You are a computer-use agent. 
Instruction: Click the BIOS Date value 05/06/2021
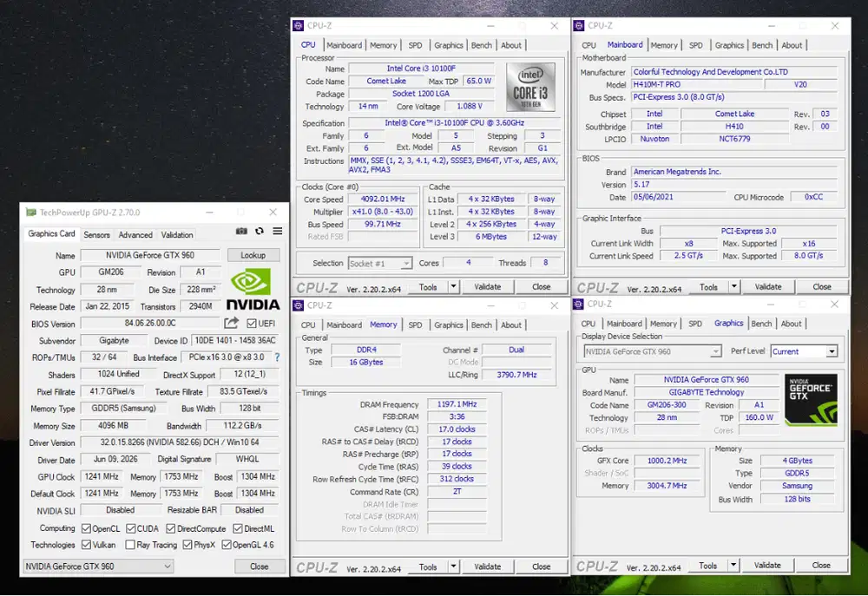(x=678, y=197)
